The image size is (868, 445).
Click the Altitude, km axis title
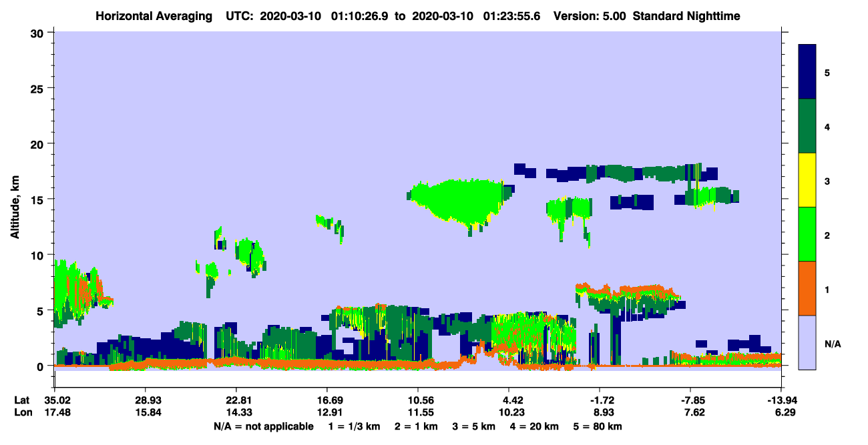(15, 199)
